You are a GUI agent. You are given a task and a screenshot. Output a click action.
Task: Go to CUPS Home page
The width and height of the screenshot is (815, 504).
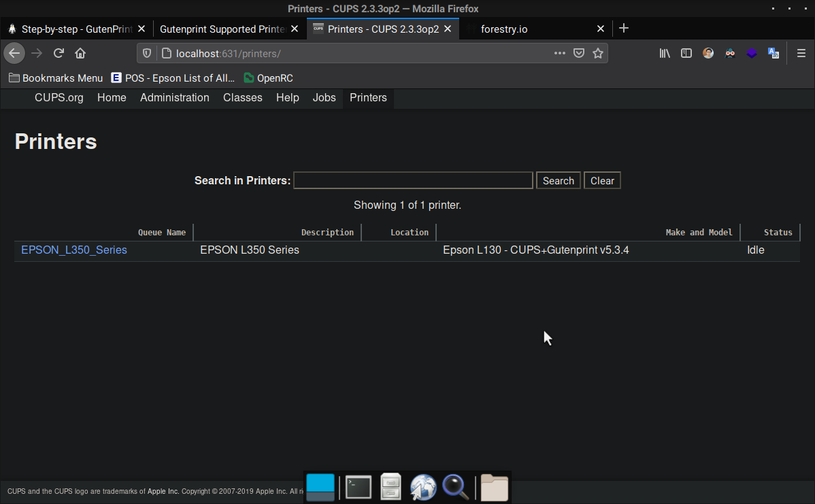(112, 98)
